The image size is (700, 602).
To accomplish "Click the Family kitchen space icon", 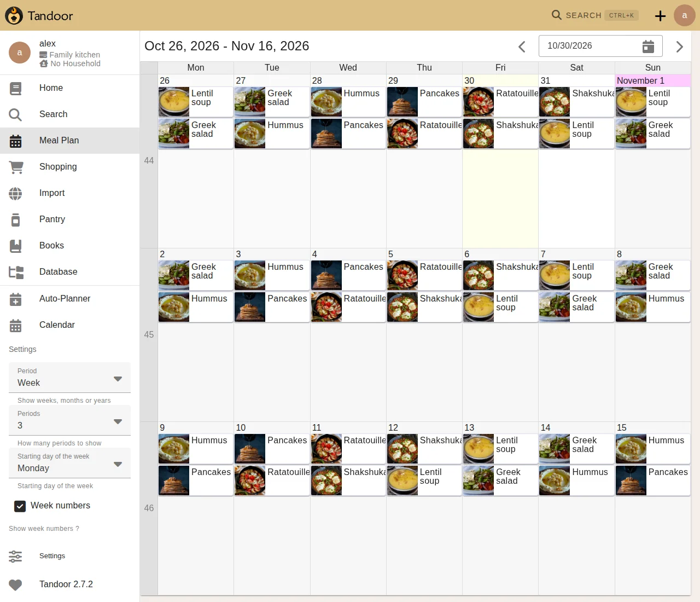I will (x=43, y=55).
